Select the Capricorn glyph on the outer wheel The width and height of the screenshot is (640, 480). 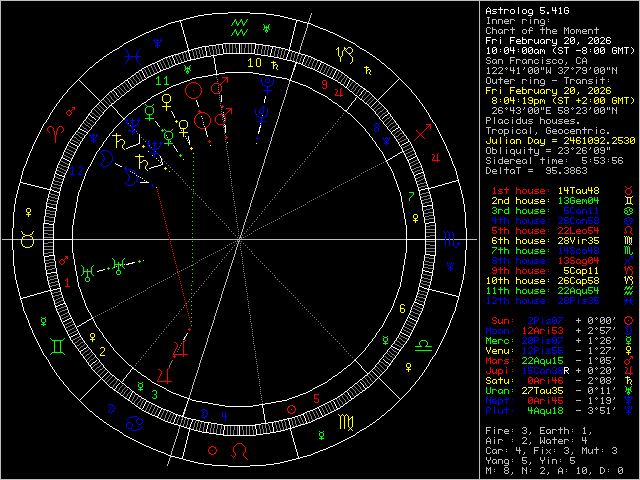[x=346, y=54]
